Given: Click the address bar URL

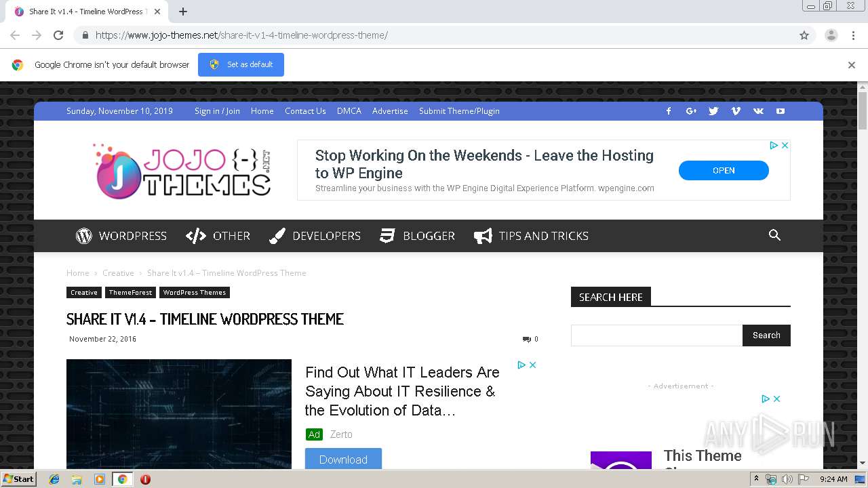Looking at the screenshot, I should 241,35.
